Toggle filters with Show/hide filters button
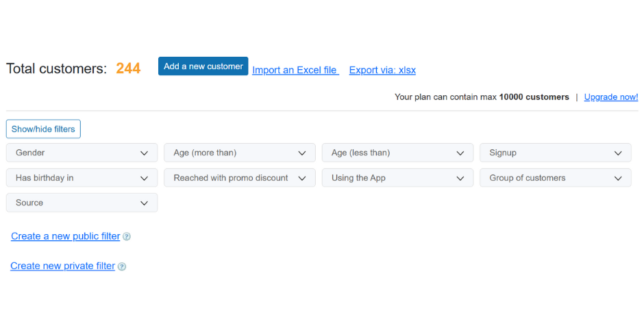This screenshot has height=319, width=644. tap(43, 129)
